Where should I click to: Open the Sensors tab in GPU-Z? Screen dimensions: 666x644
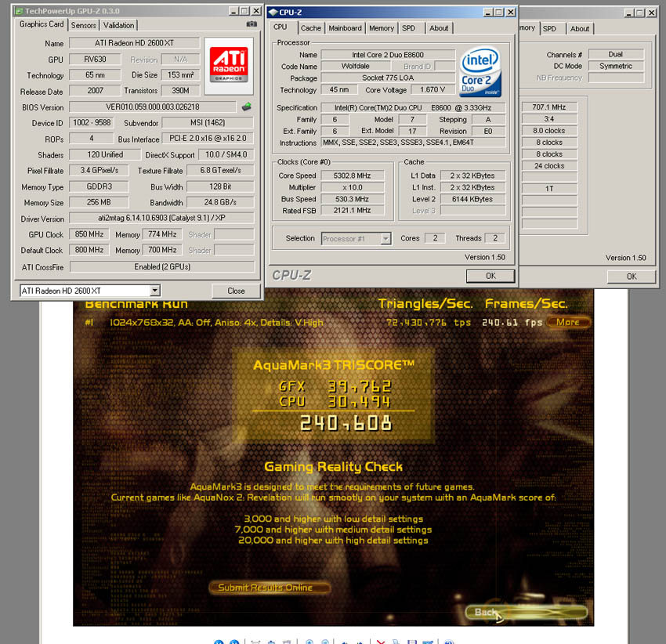click(83, 26)
